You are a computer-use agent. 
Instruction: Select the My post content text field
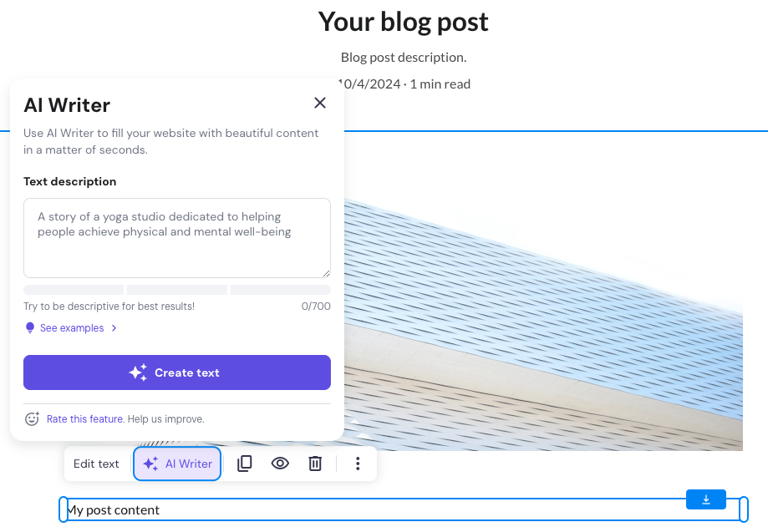(x=401, y=509)
